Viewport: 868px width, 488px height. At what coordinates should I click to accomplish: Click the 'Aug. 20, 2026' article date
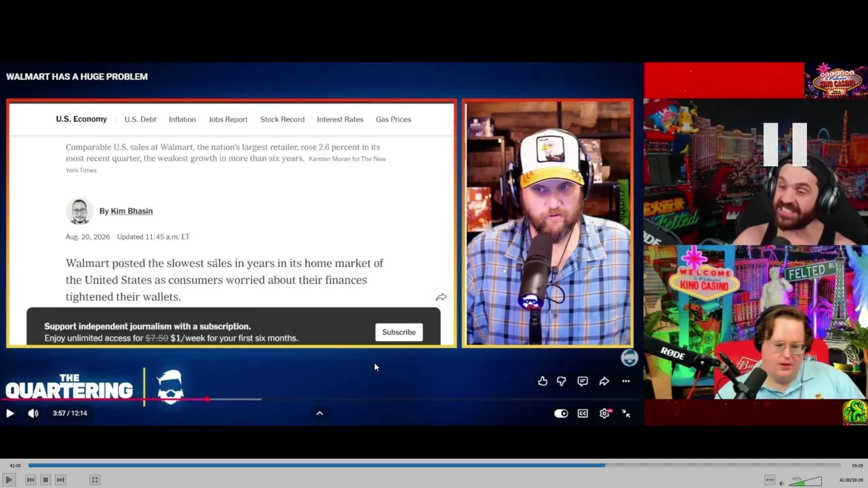pos(87,237)
